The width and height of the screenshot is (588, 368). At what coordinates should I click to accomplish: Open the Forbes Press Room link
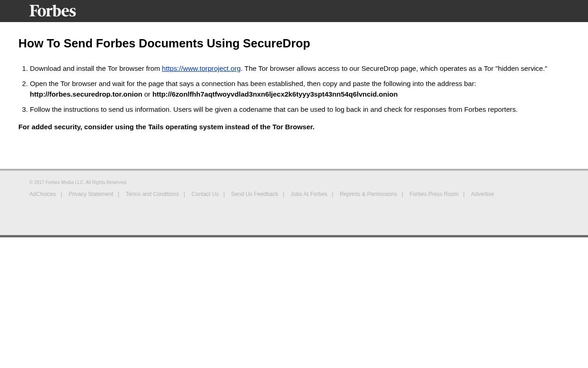(434, 194)
